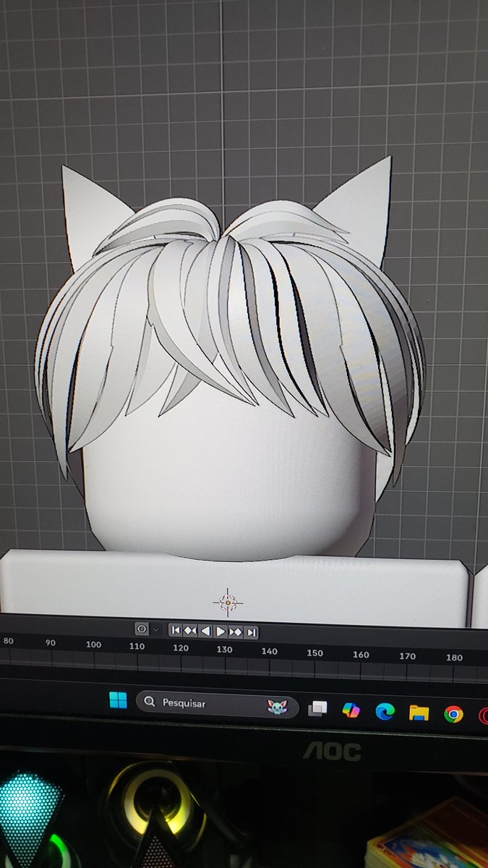Viewport: 488px width, 868px height.
Task: Set timeline to frame 90
Action: pyautogui.click(x=50, y=642)
